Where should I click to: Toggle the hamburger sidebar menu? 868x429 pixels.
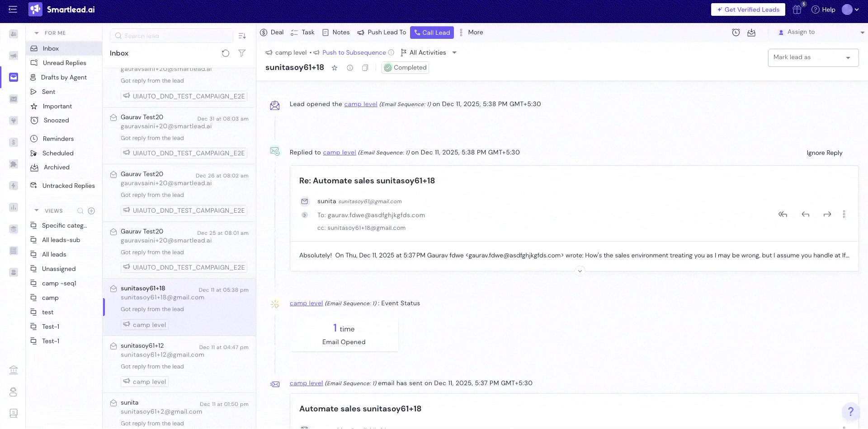[x=13, y=9]
